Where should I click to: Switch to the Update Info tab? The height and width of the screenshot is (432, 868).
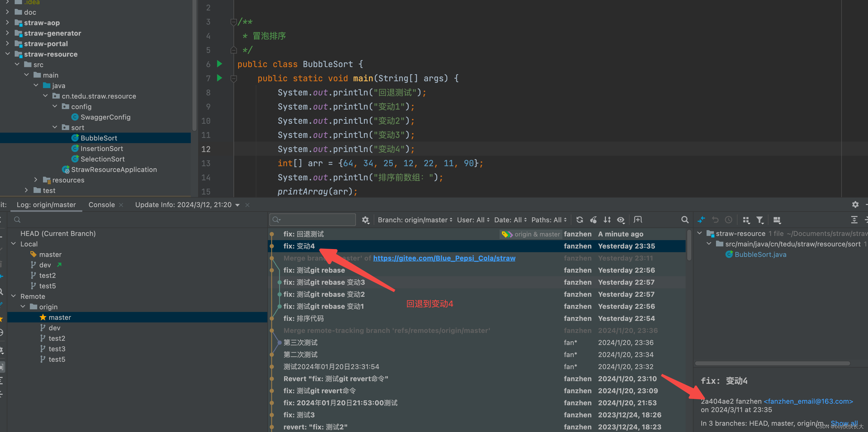pyautogui.click(x=183, y=205)
